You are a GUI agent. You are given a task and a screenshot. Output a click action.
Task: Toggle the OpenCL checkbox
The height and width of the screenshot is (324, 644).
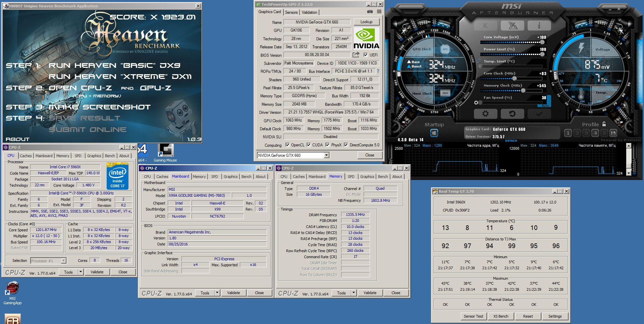tap(287, 145)
